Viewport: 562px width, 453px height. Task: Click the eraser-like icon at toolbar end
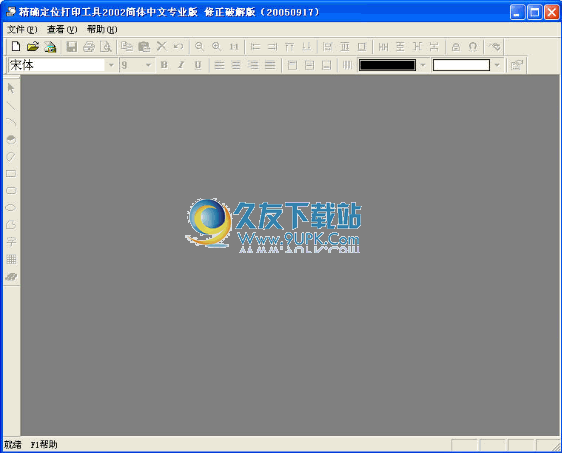[x=495, y=47]
